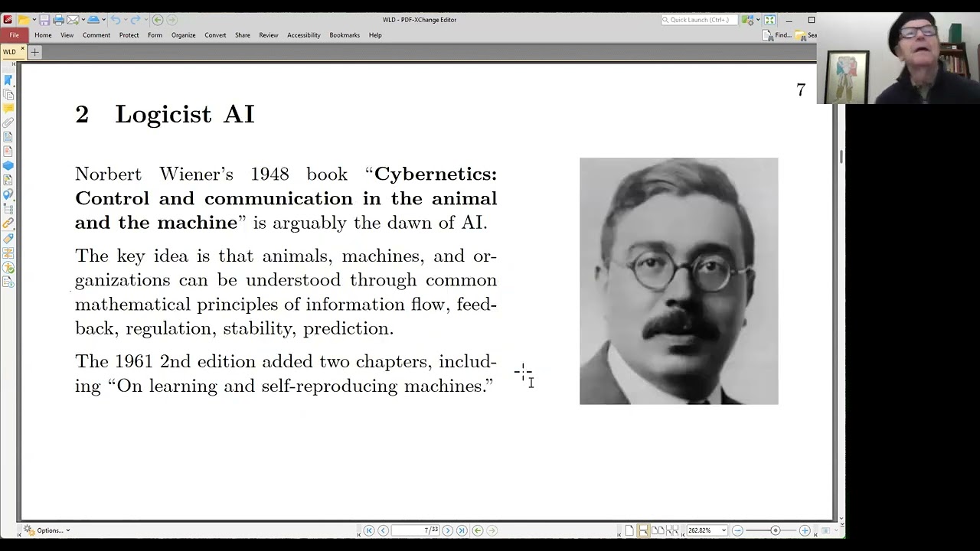Open the Bookmarks ribbon tab
This screenshot has width=980, height=551.
[x=345, y=35]
